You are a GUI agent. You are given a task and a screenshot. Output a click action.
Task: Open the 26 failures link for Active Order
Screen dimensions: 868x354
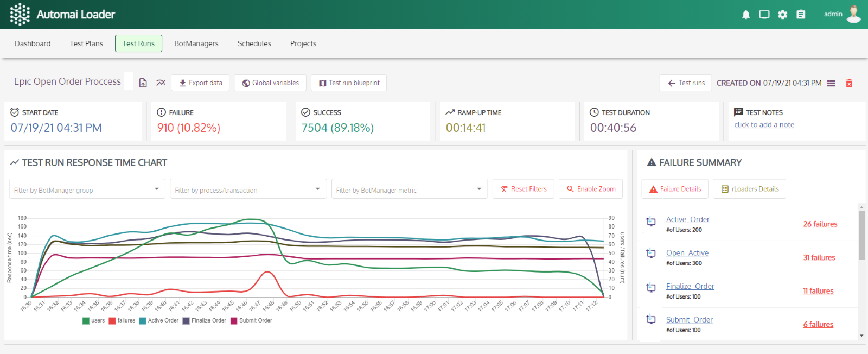[x=820, y=224]
